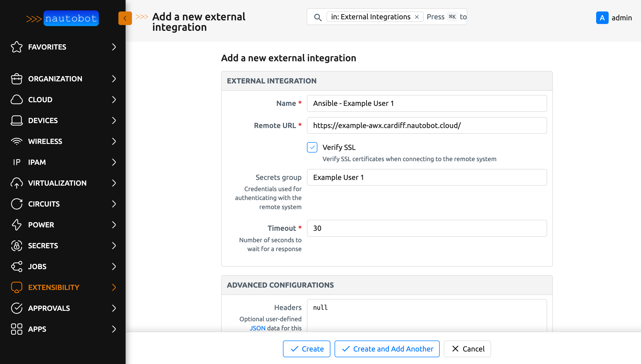This screenshot has height=364, width=641.
Task: Open IPAM via its IP icon
Action: [x=16, y=162]
